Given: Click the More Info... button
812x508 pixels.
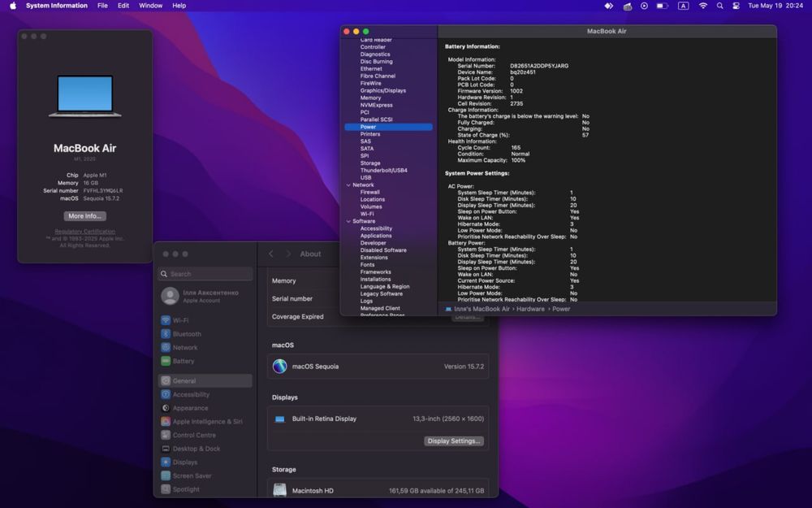Looking at the screenshot, I should pyautogui.click(x=85, y=216).
